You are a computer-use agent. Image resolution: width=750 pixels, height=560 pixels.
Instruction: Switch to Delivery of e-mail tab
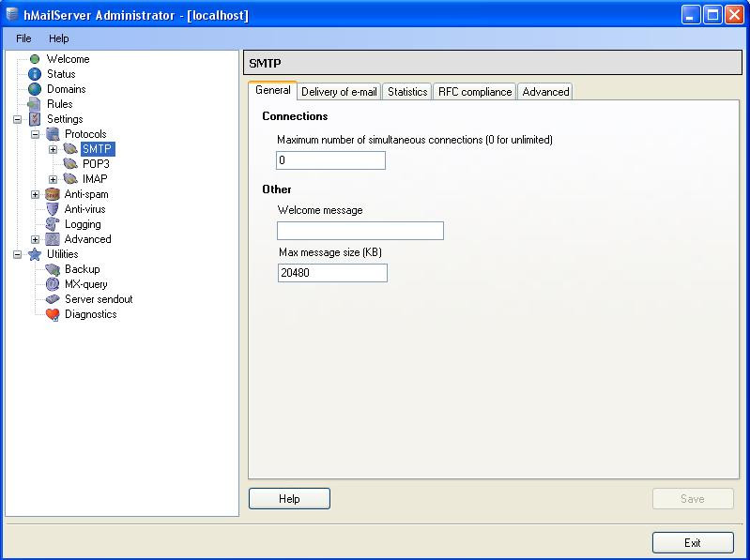click(x=339, y=92)
